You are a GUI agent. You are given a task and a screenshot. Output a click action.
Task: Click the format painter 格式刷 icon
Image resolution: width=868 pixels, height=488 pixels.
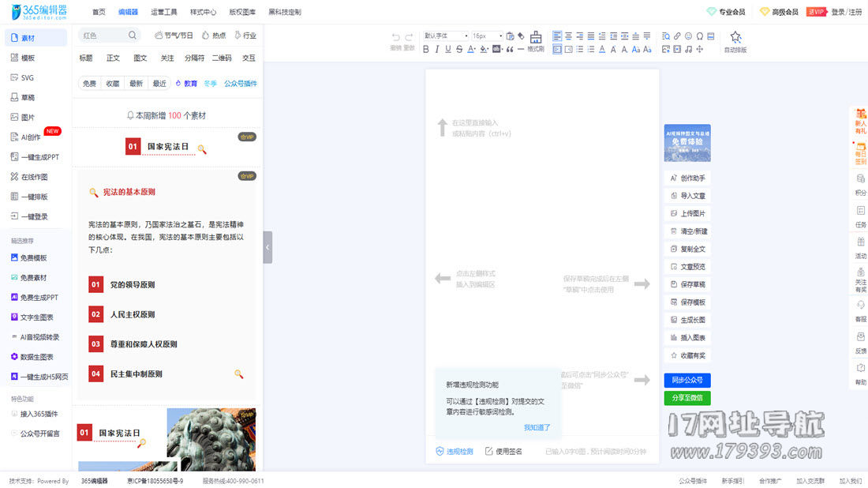click(536, 39)
